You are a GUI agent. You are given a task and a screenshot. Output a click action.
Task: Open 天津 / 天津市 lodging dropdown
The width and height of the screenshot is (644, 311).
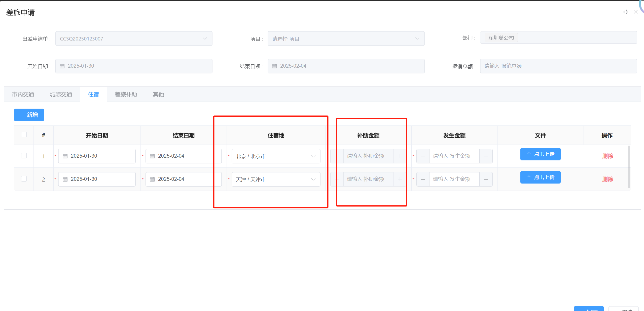point(276,179)
